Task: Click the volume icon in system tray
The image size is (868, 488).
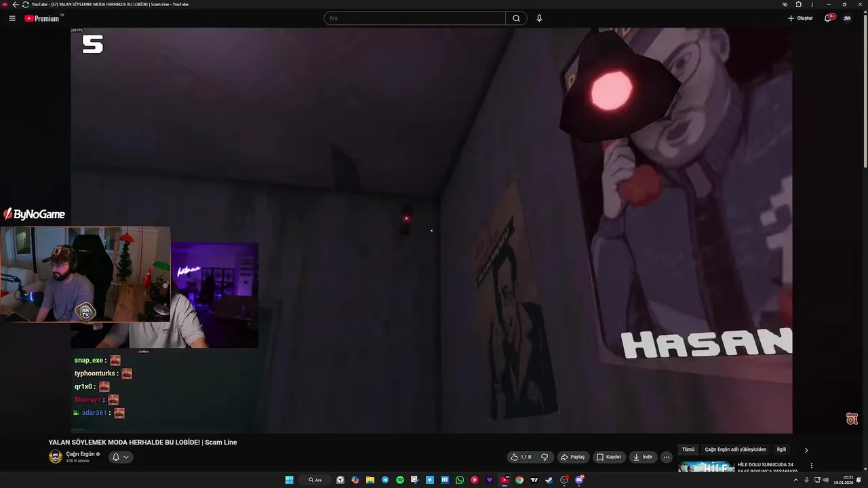Action: pos(825,480)
